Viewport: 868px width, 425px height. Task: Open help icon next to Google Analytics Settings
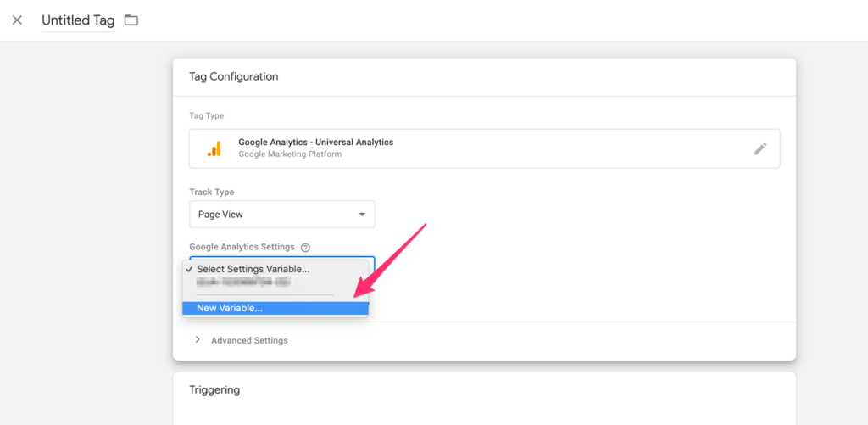point(305,248)
